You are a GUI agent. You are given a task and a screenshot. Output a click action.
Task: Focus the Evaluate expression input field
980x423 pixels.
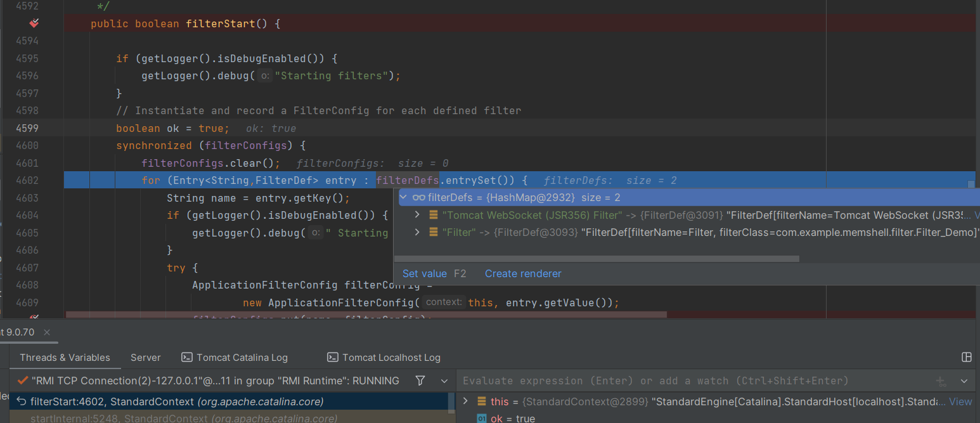[x=694, y=381]
